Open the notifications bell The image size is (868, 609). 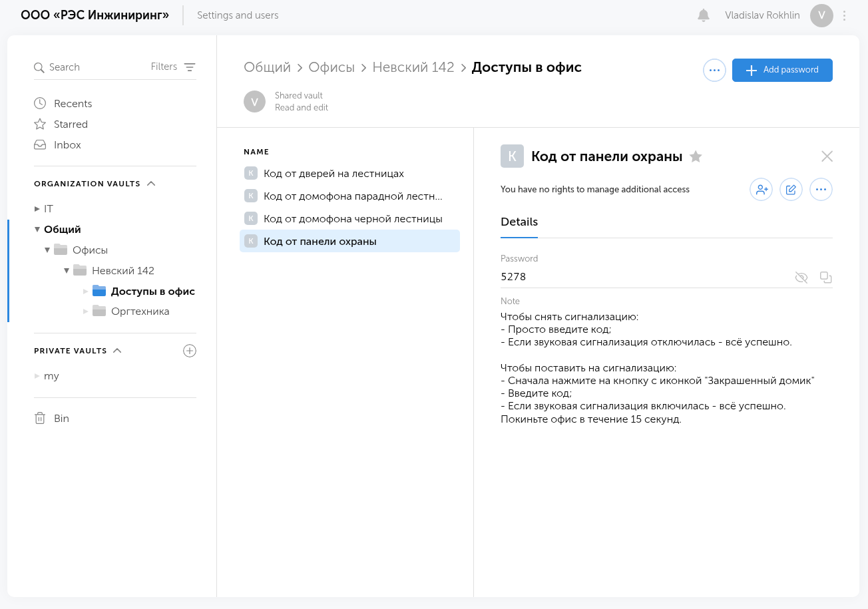tap(703, 15)
